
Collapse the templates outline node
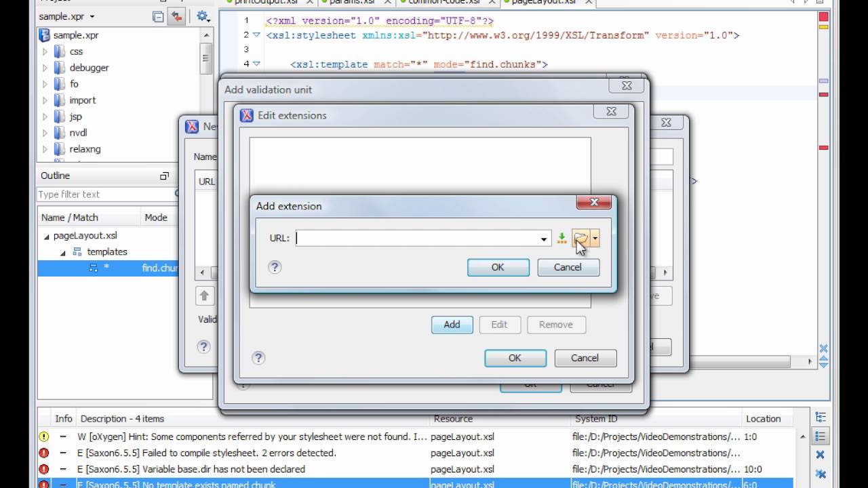coord(63,252)
